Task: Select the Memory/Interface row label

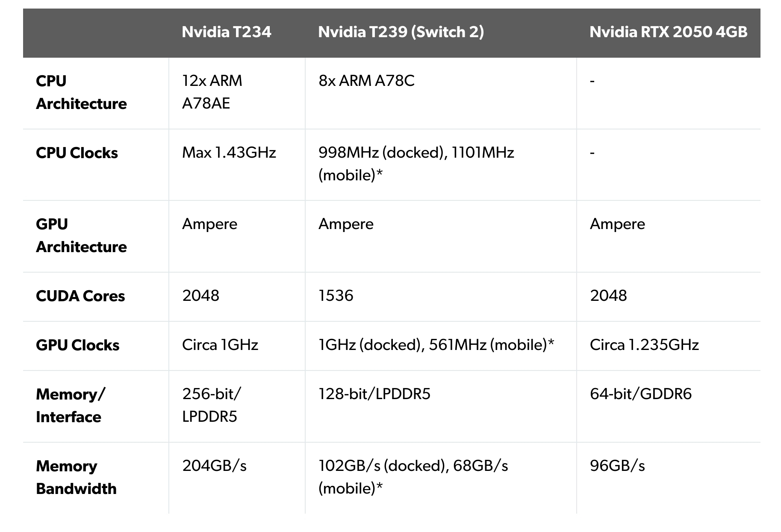Action: pos(70,406)
